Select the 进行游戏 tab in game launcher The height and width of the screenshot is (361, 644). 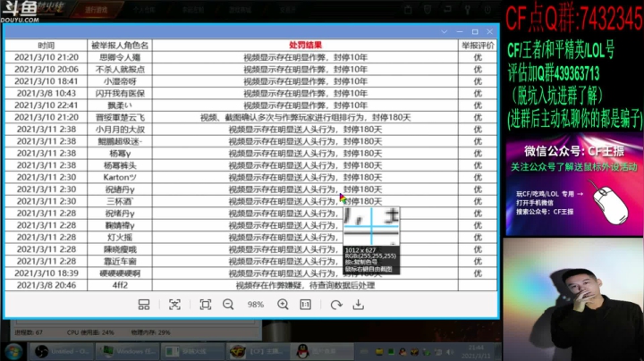pos(97,10)
